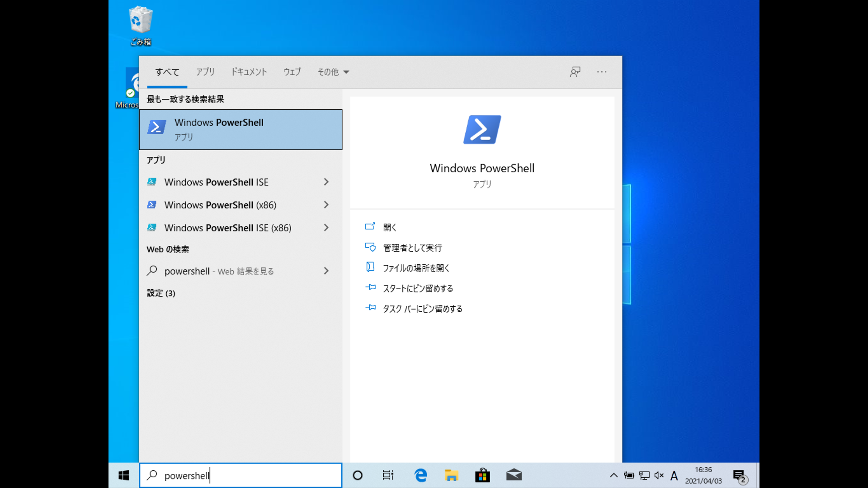Show hidden tray icons with the caret

point(613,475)
